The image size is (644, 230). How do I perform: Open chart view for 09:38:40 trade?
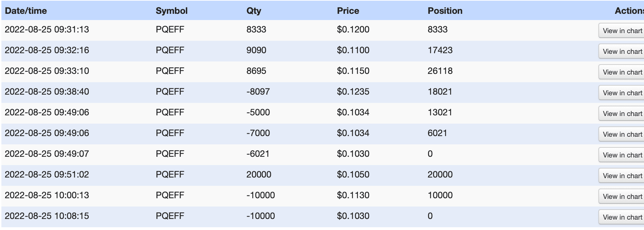click(x=622, y=93)
